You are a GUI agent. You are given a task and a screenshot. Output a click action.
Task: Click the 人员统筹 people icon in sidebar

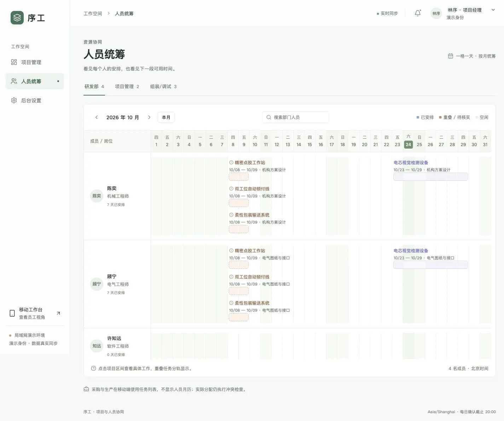tap(14, 81)
